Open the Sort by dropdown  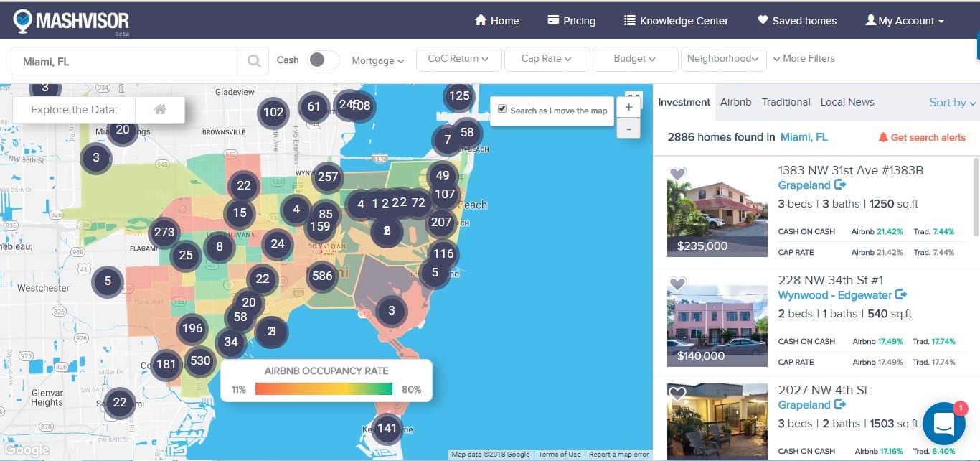[948, 103]
